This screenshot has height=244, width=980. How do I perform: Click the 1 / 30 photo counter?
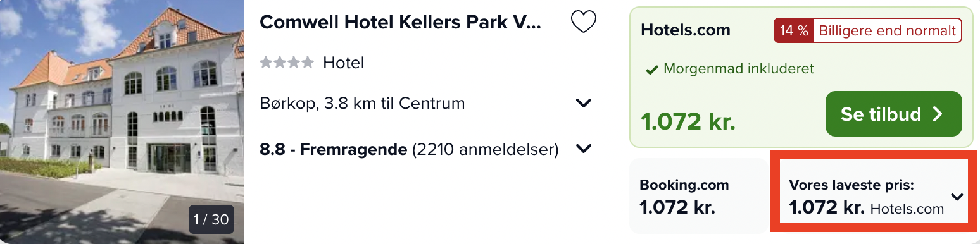[211, 219]
